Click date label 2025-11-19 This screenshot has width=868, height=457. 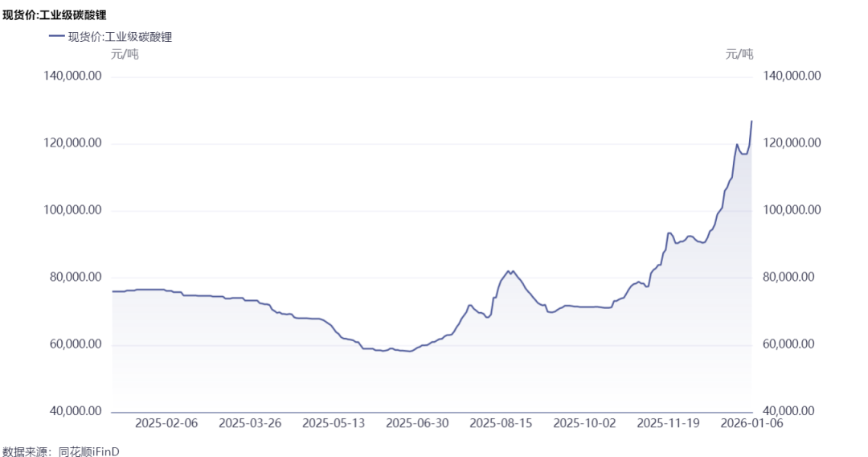tap(668, 423)
